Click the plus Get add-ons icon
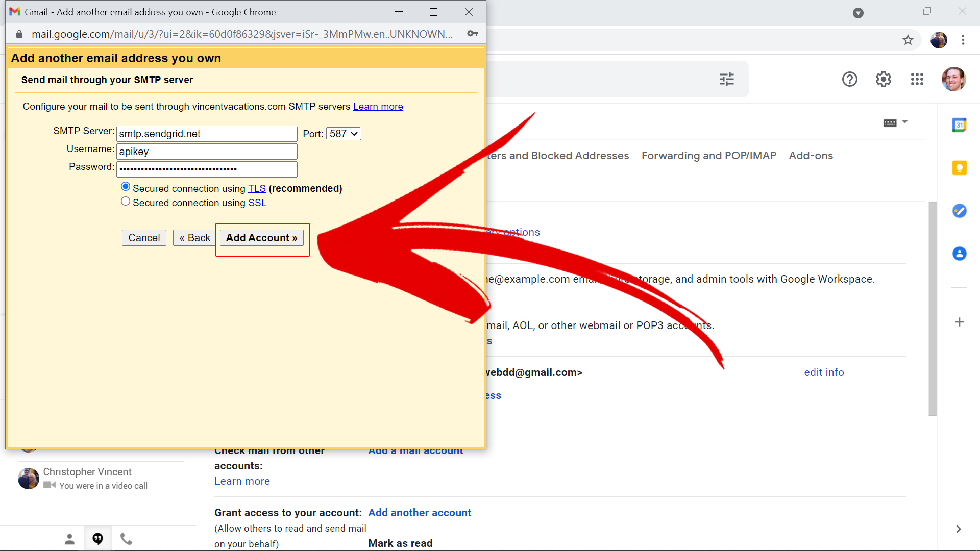 959,322
